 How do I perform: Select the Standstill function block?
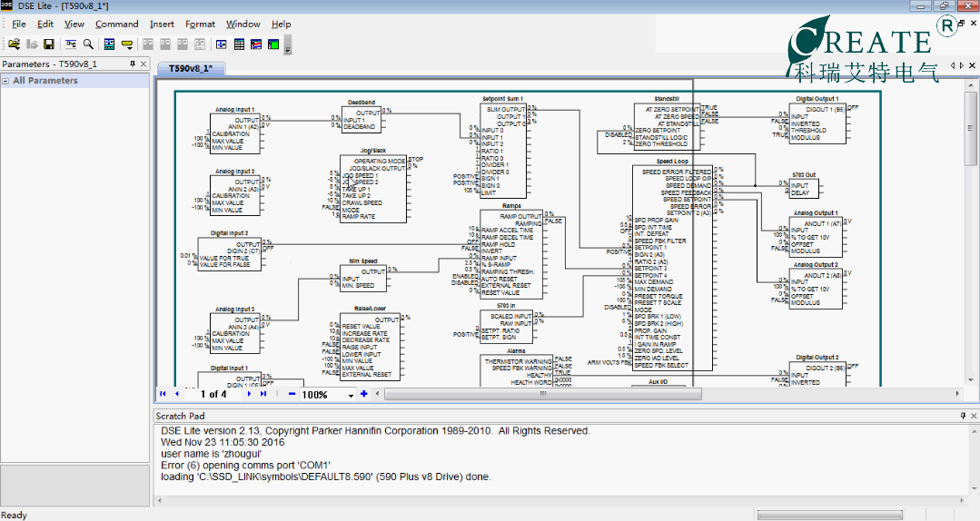(667, 126)
